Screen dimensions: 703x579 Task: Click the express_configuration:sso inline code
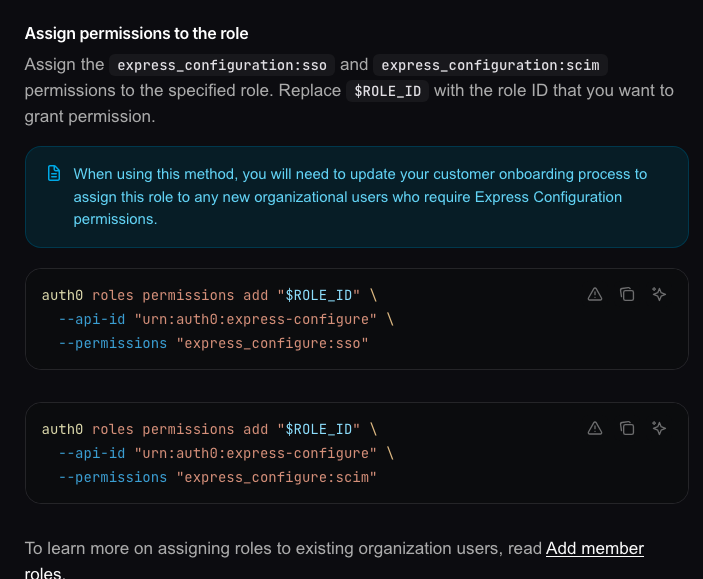click(x=222, y=65)
